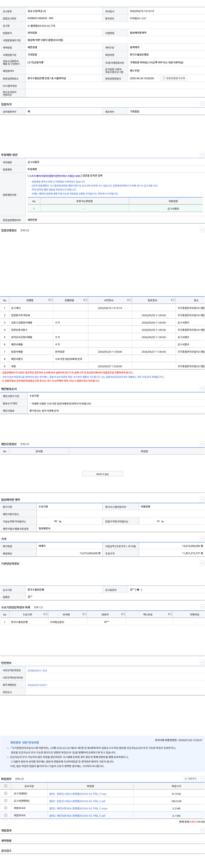Sort the 진행명 column in the bid progress table
The image size is (205, 868).
tap(49, 300)
